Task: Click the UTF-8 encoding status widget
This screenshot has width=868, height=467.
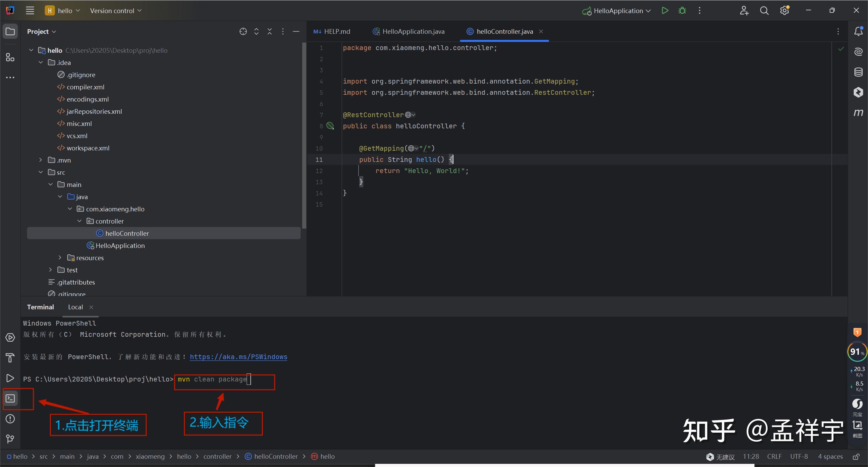Action: (x=799, y=457)
